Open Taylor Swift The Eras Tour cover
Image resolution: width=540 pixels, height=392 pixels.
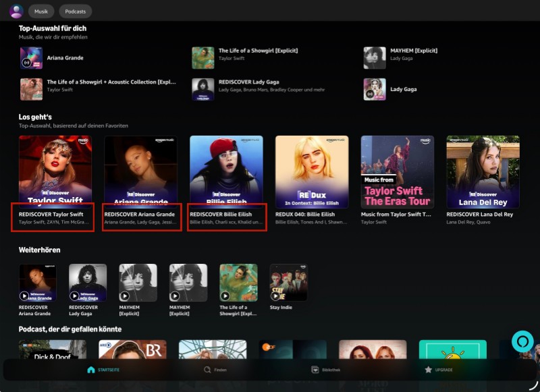(398, 172)
